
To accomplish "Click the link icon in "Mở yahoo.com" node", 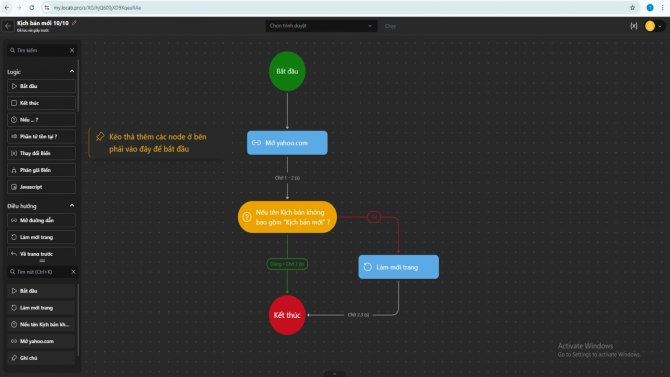I will tap(256, 143).
